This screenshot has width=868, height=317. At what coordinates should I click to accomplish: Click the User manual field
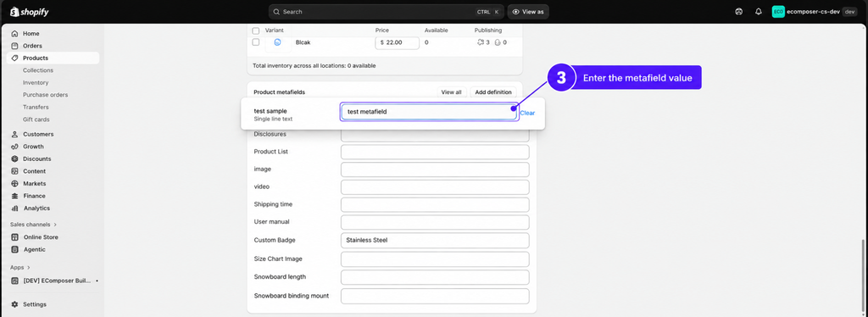(x=435, y=222)
